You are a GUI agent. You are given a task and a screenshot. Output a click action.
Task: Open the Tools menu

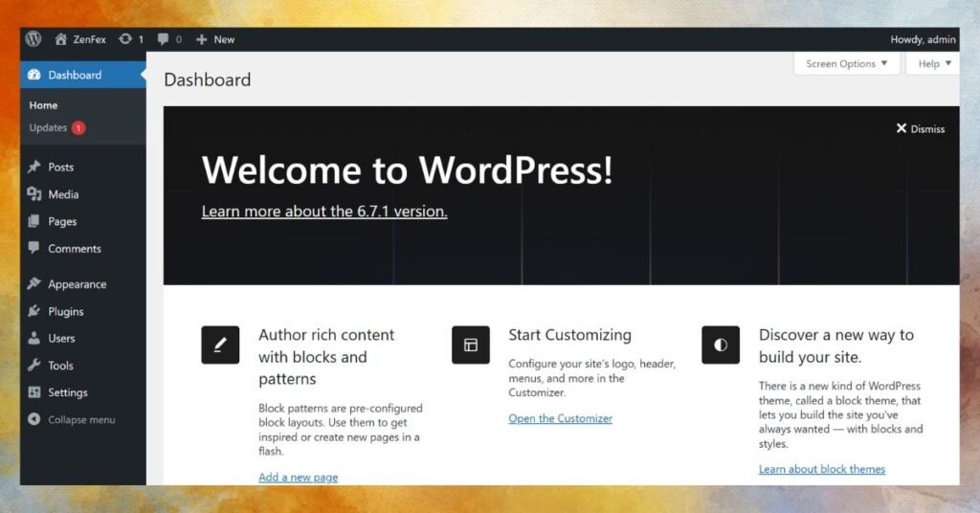point(60,366)
